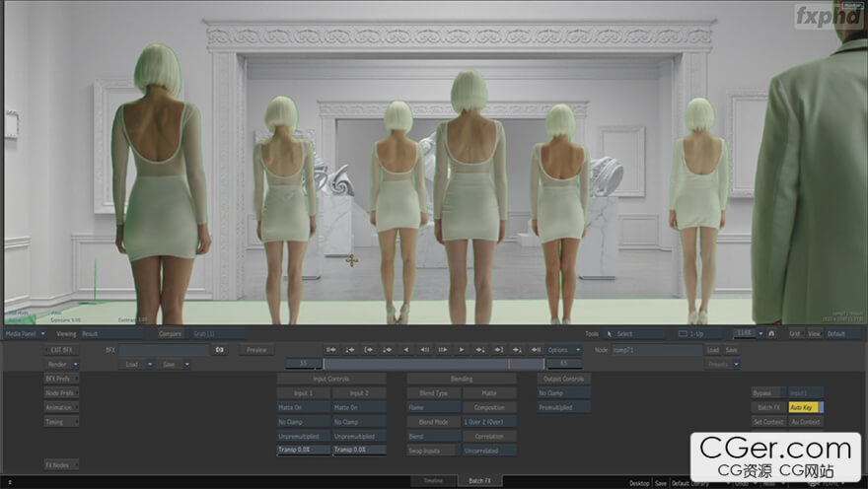Click the timeline scrub bar
Image resolution: width=868 pixels, height=489 pixels.
(433, 364)
